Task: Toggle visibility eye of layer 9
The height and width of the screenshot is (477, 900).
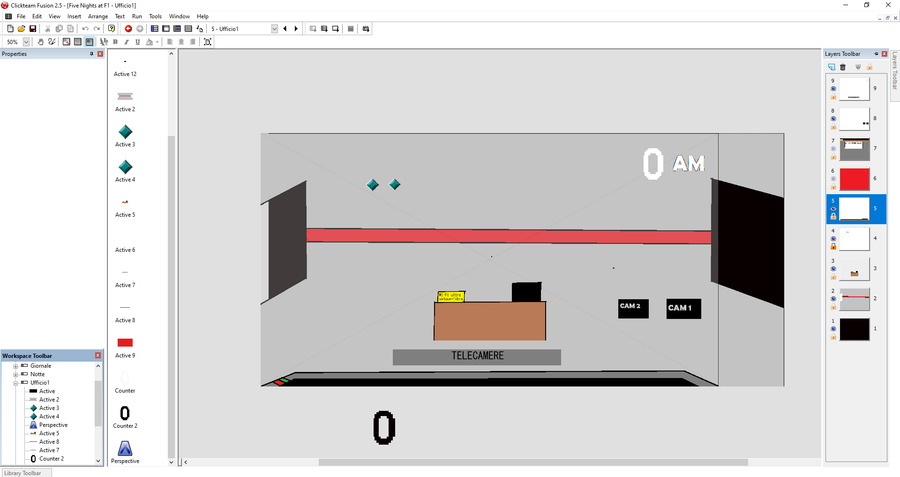Action: coord(833,89)
